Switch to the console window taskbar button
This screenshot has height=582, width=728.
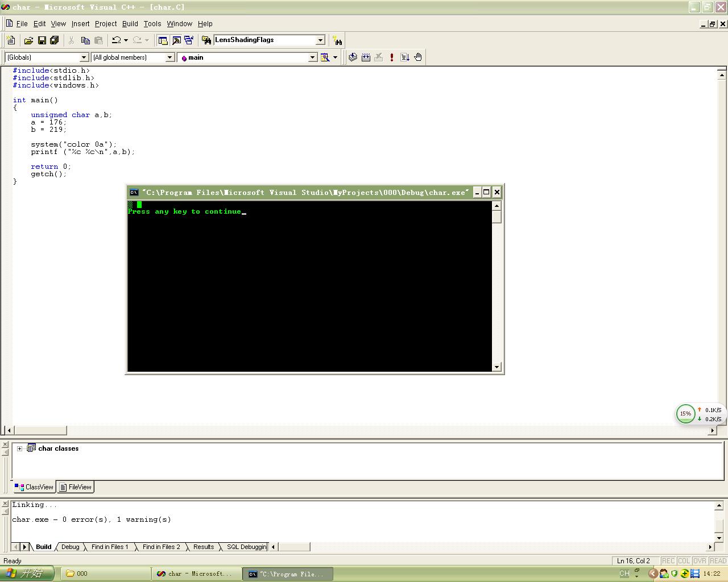(x=288, y=574)
